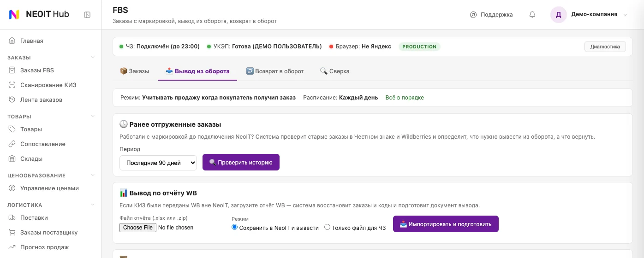
Task: Switch to the Заказы tab
Action: [x=134, y=71]
